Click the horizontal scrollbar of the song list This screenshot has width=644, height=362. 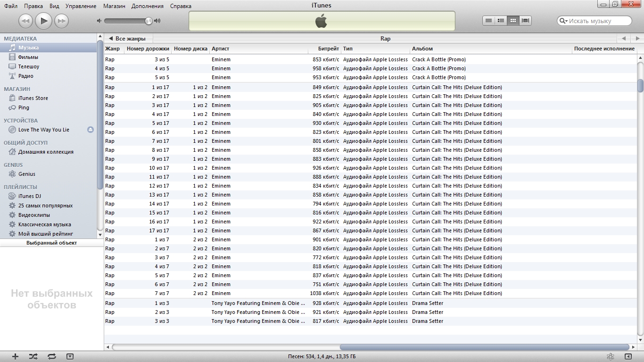(x=484, y=347)
